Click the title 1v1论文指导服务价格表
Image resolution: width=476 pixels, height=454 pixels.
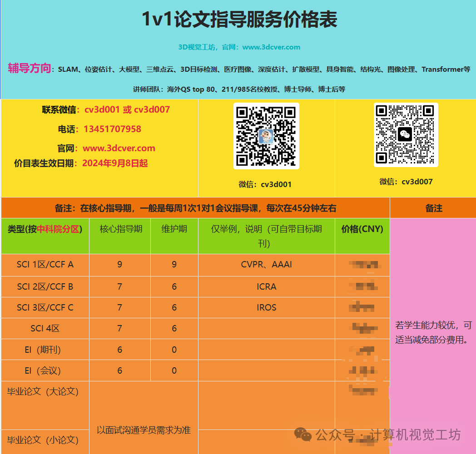[x=239, y=20]
